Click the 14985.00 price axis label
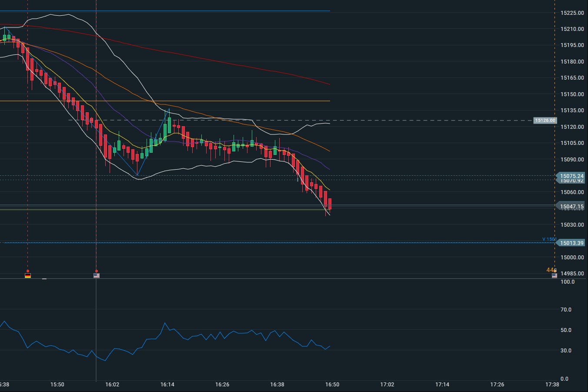The height and width of the screenshot is (392, 588). pos(572,274)
